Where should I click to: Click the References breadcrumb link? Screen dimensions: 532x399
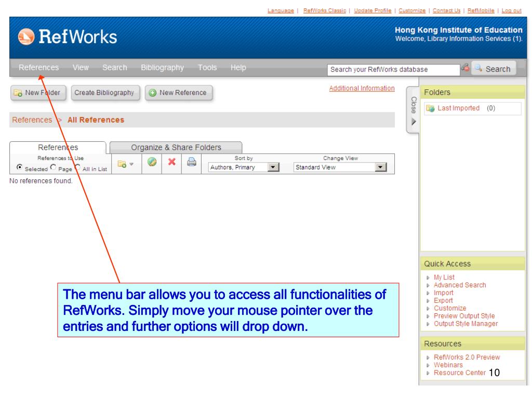32,120
